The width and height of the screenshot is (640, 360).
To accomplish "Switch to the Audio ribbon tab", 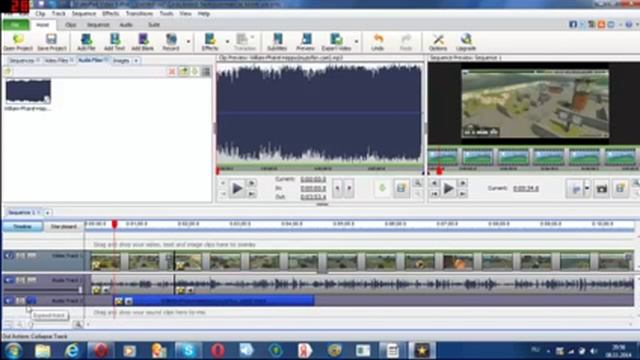I will point(126,25).
